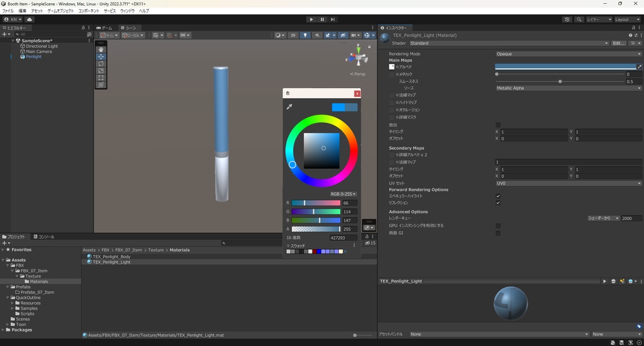This screenshot has width=644, height=346.
Task: Open the Hierarchy search-by-type icon
Action: click(89, 35)
